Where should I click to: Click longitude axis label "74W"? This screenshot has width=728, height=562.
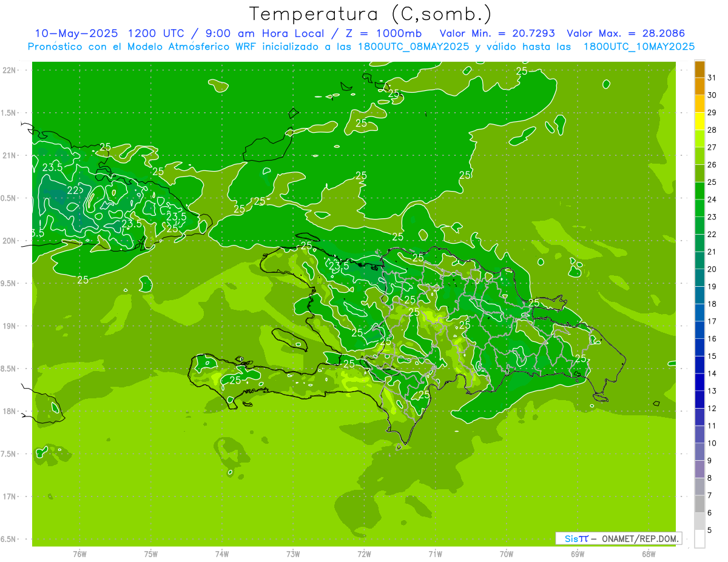point(222,554)
